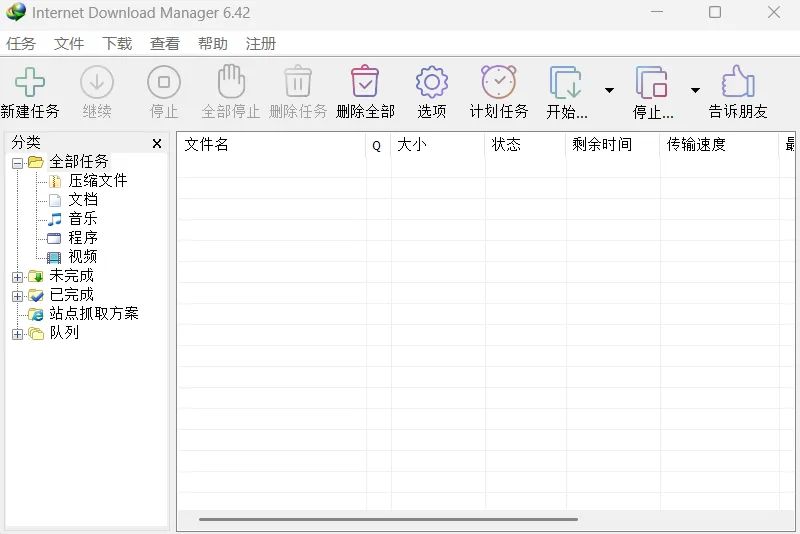
Task: Sort by 文件名 column header
Action: (271, 144)
